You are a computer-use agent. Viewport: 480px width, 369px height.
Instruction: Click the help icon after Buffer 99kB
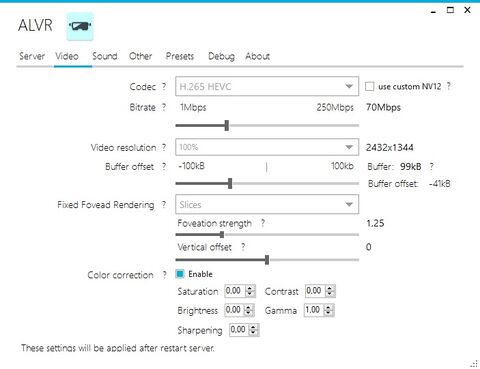point(432,166)
